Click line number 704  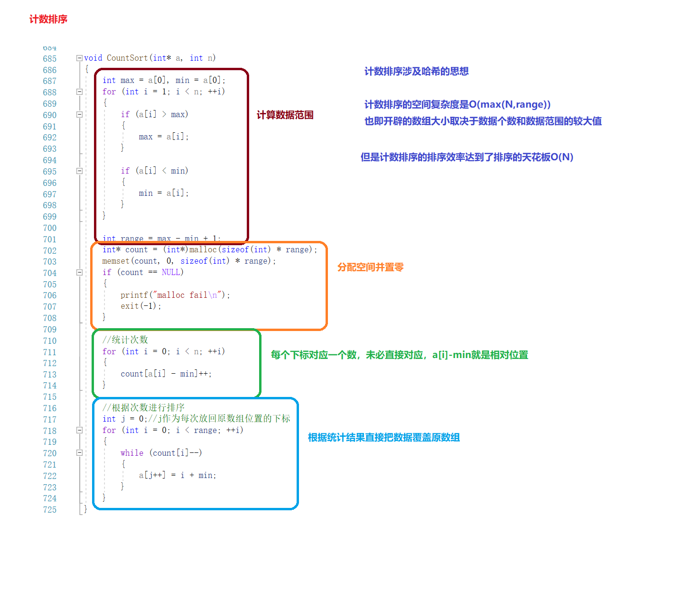50,273
